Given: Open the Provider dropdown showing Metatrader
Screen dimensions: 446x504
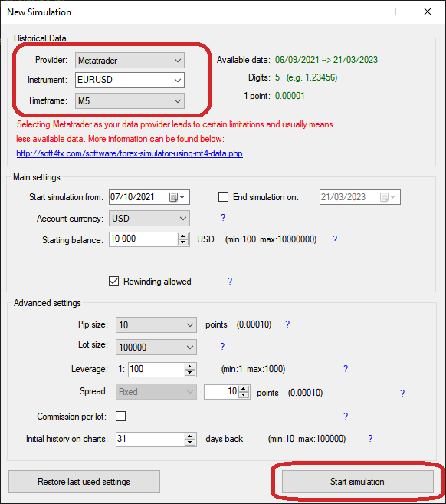Looking at the screenshot, I should [130, 61].
